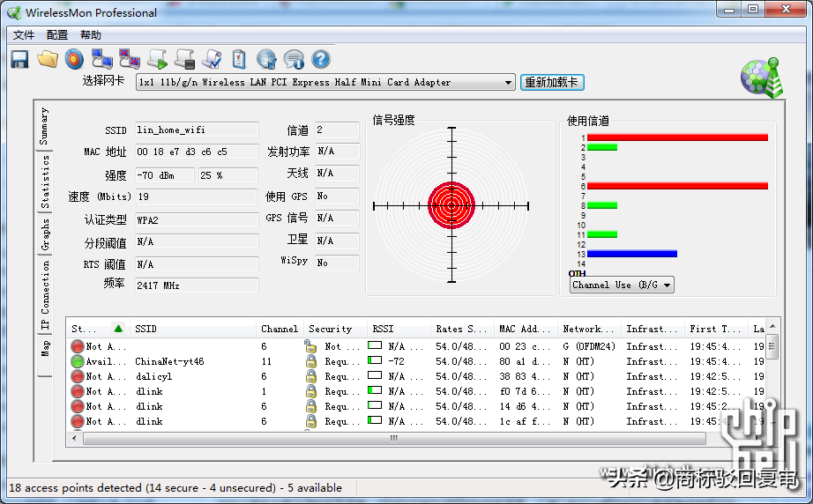The image size is (813, 504).
Task: Click padlock icon in ChinaNet-yt46 row
Action: coord(310,361)
